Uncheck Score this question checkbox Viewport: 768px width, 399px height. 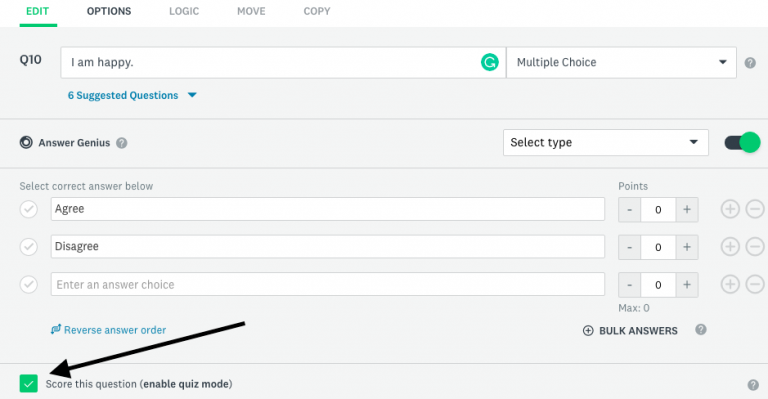tap(28, 383)
